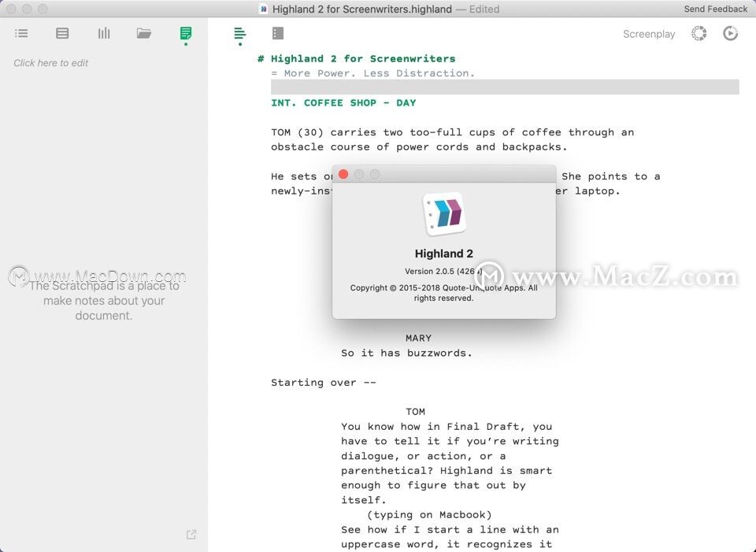Click the 'See how if I start a line' dialogue

(450, 529)
